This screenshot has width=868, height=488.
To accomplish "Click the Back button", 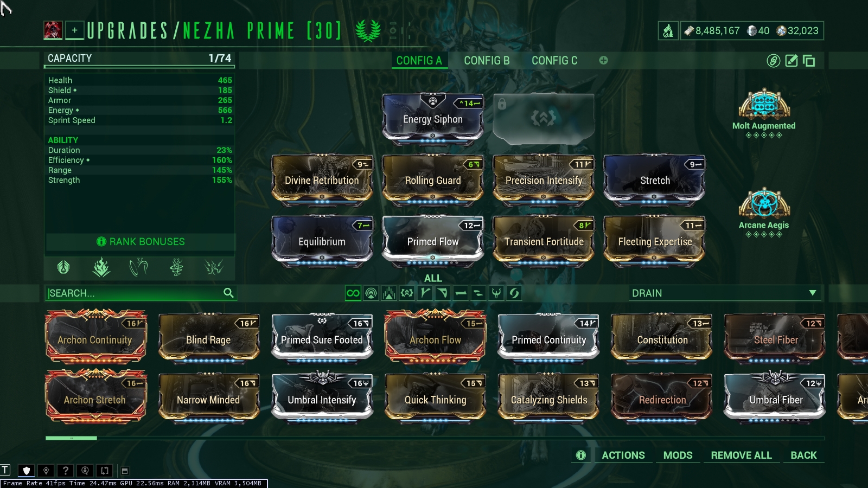I will pyautogui.click(x=803, y=455).
